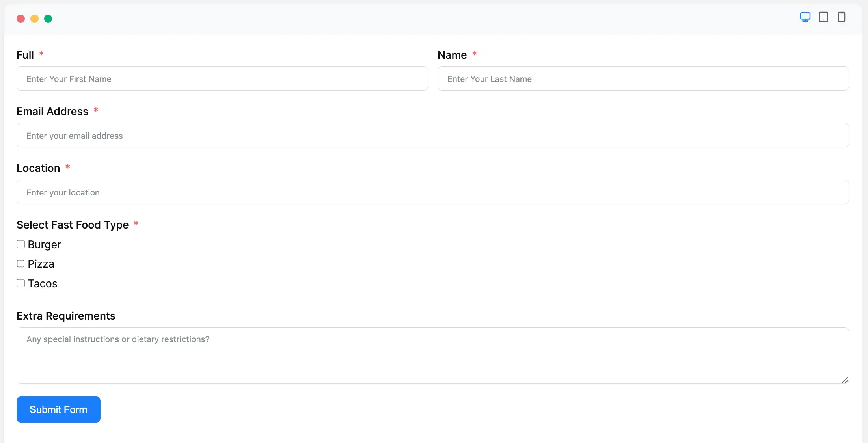
Task: Focus the last name input field
Action: point(643,79)
